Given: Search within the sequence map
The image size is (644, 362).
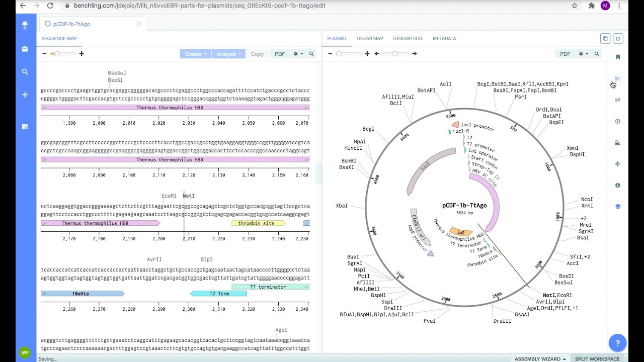Looking at the screenshot, I should coord(311,54).
